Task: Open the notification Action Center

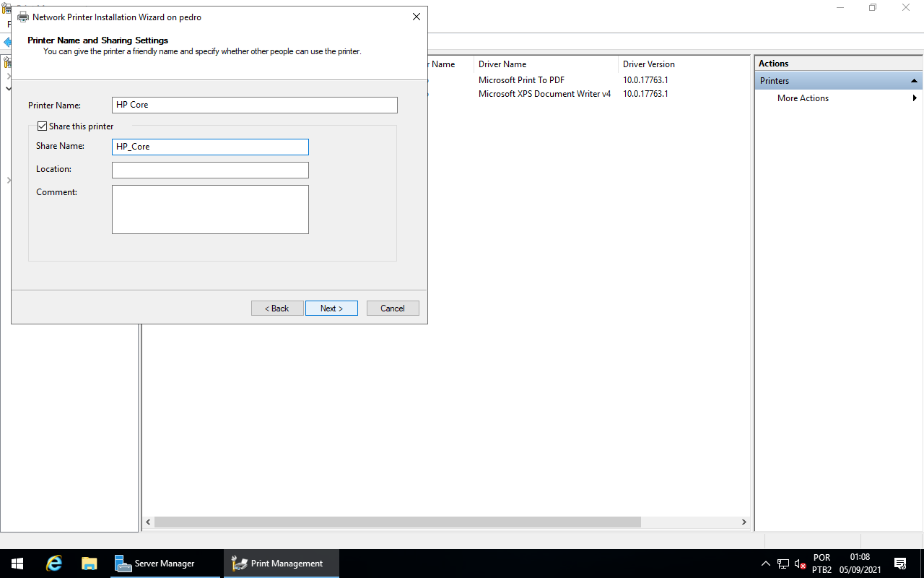Action: 900,564
